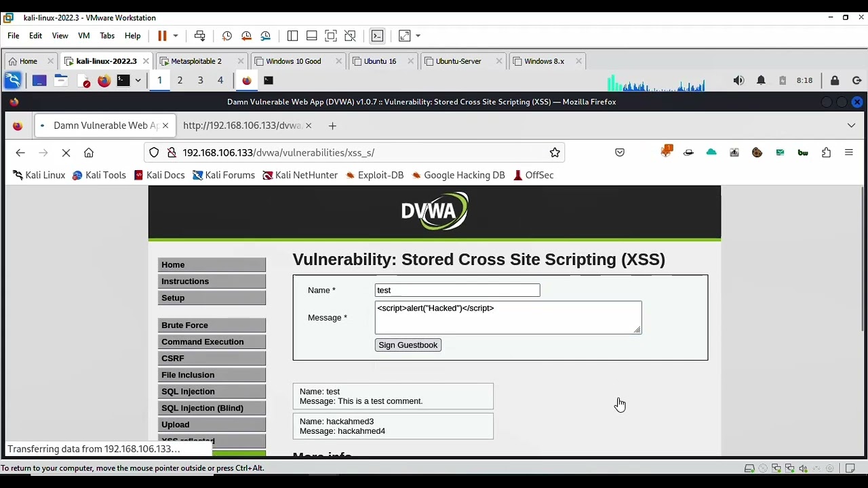Take a VM snapshot
The height and width of the screenshot is (488, 868).
pyautogui.click(x=227, y=36)
